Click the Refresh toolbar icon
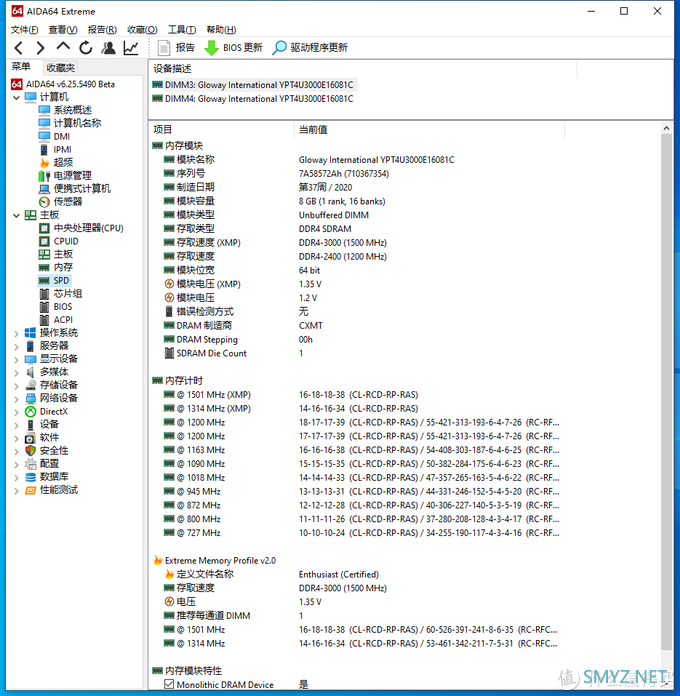The image size is (680, 696). (86, 48)
